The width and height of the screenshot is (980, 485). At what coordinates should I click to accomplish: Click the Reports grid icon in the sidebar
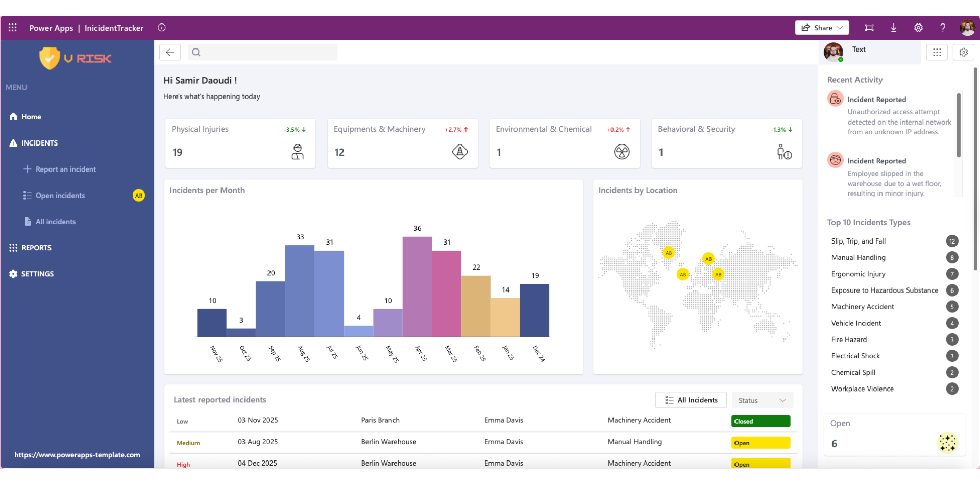pyautogui.click(x=12, y=248)
